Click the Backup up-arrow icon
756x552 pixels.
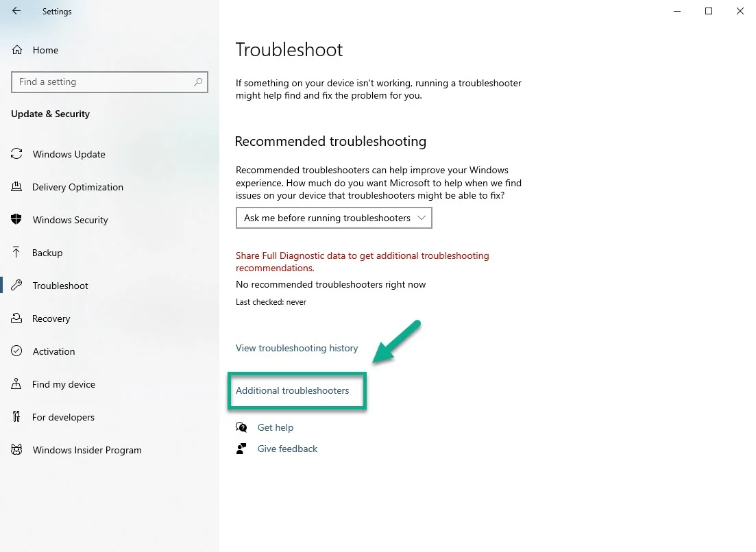click(16, 253)
